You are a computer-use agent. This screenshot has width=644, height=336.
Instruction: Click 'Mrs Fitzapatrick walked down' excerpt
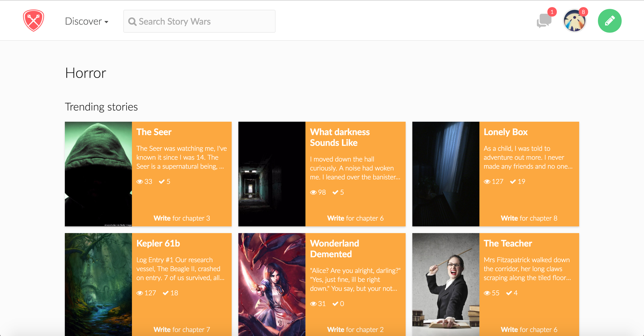tap(527, 269)
